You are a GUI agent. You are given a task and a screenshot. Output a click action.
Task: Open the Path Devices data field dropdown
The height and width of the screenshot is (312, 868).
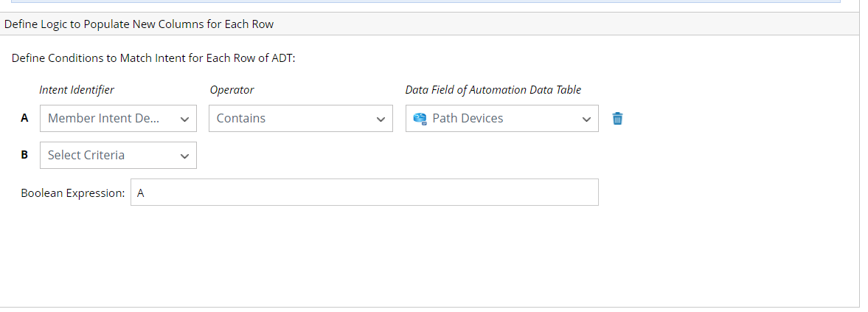(501, 118)
